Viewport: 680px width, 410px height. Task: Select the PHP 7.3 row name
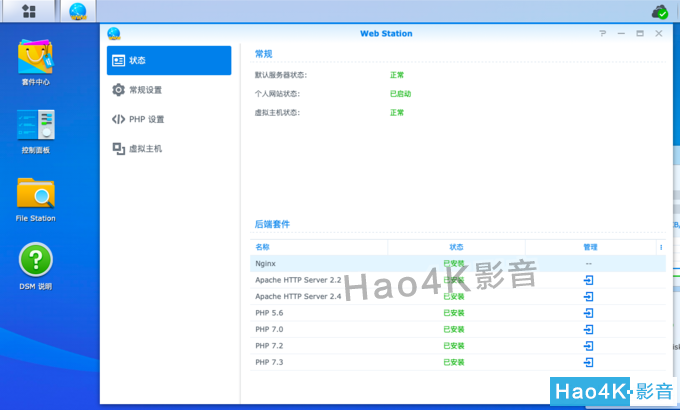pos(269,362)
